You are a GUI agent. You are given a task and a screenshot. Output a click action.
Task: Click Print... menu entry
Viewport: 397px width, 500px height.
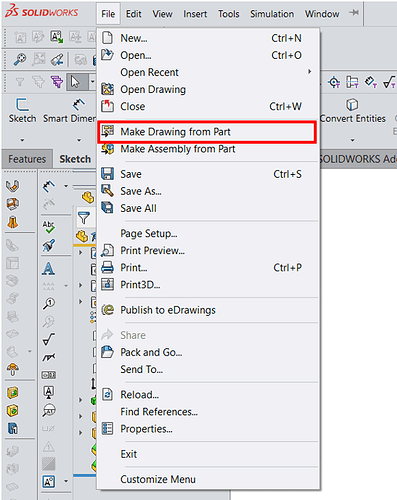[207, 268]
